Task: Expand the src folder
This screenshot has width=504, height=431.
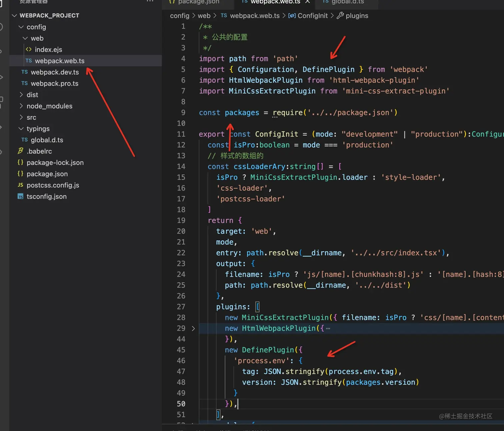Action: pyautogui.click(x=21, y=117)
